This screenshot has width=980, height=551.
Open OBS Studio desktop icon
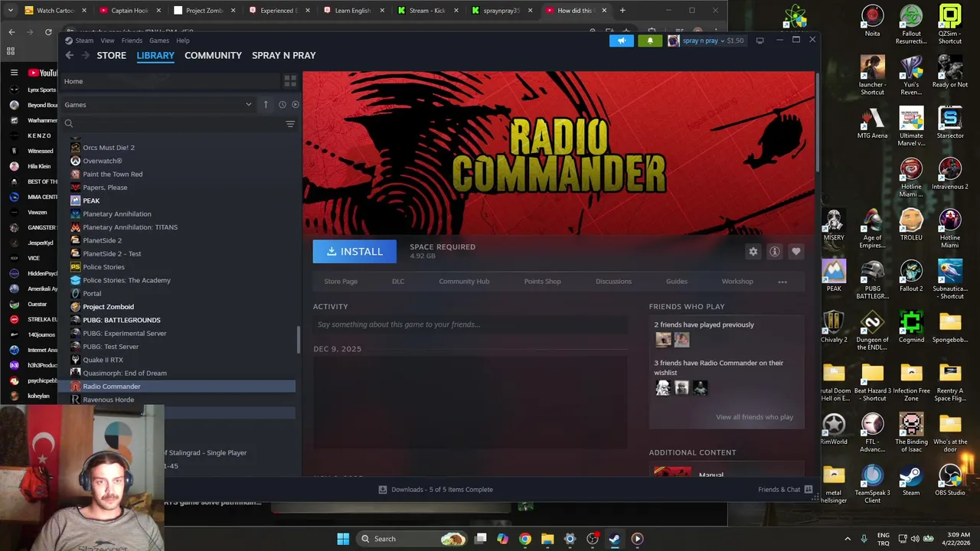pos(950,481)
